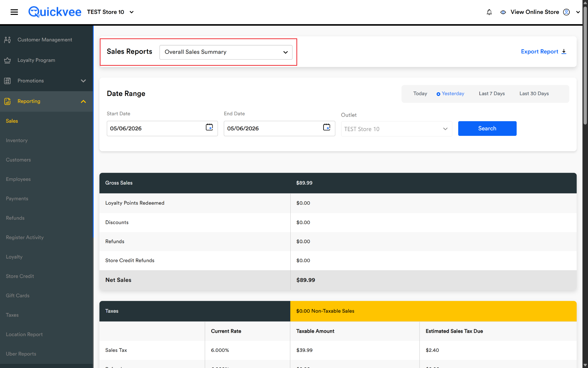Click the eye icon beside View Online Store
Image resolution: width=588 pixels, height=368 pixels.
click(503, 12)
